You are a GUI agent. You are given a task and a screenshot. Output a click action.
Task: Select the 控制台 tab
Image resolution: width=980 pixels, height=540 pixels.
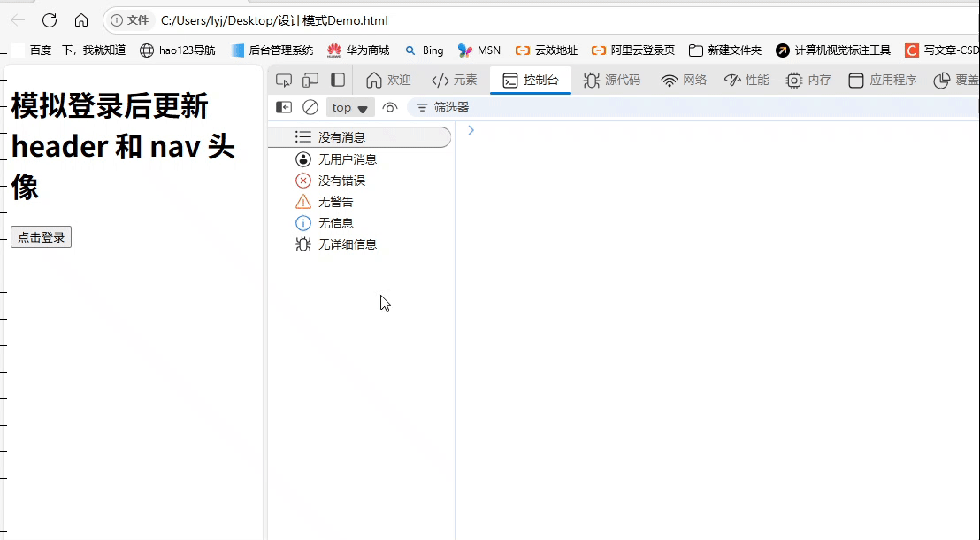tap(531, 80)
